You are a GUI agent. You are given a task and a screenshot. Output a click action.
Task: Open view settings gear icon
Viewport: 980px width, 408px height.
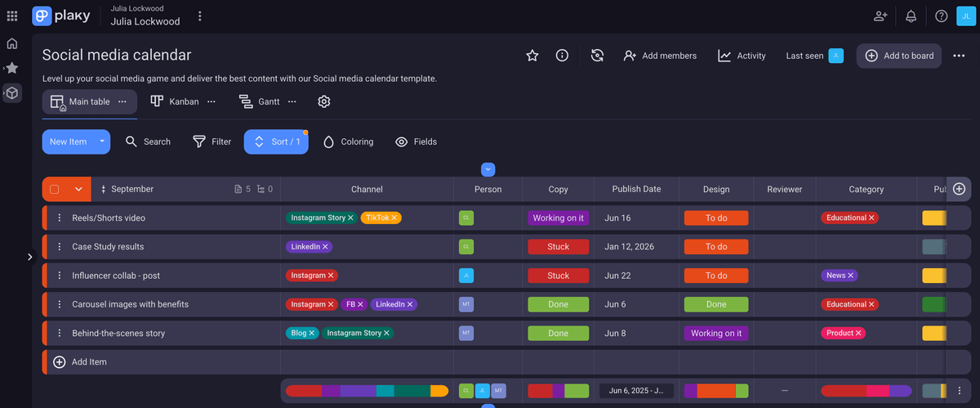pos(324,101)
